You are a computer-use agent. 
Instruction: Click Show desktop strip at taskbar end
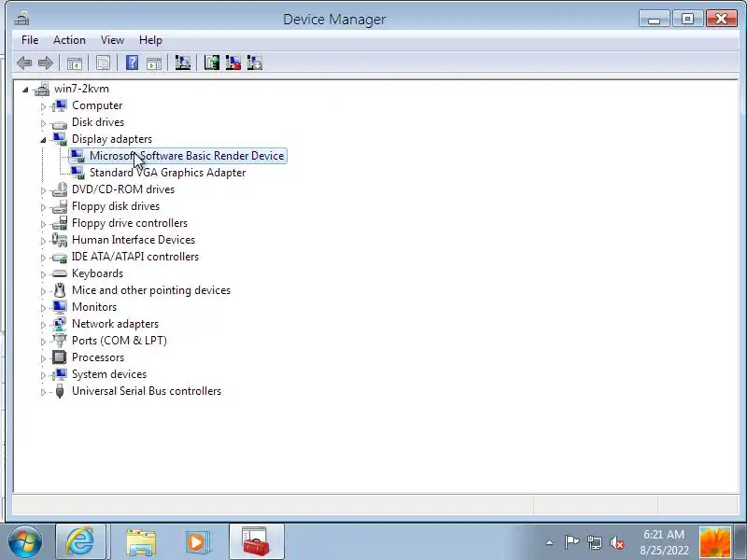pyautogui.click(x=741, y=542)
